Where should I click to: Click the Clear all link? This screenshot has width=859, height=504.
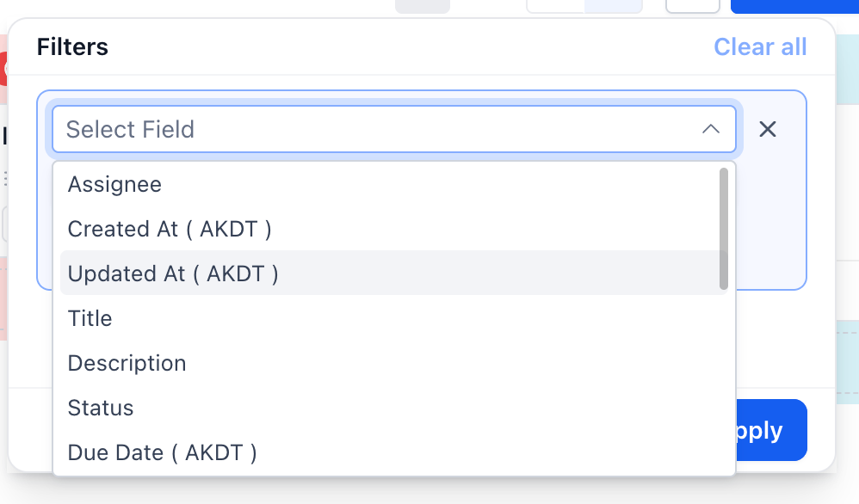760,47
